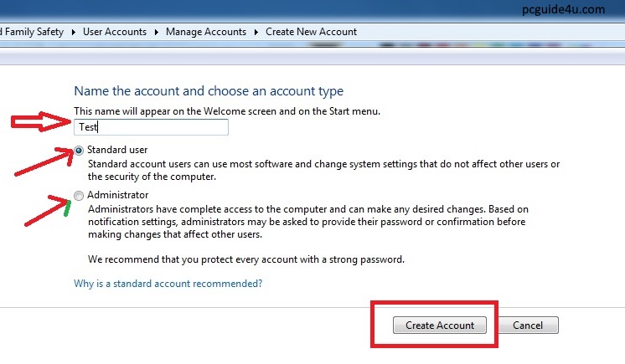Image resolution: width=625 pixels, height=364 pixels.
Task: Click the strong password recommendation text
Action: pos(246,259)
